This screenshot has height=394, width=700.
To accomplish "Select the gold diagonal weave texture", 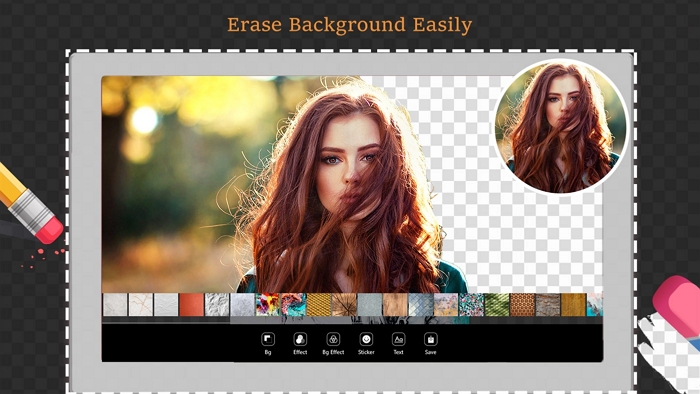I will coord(319,305).
